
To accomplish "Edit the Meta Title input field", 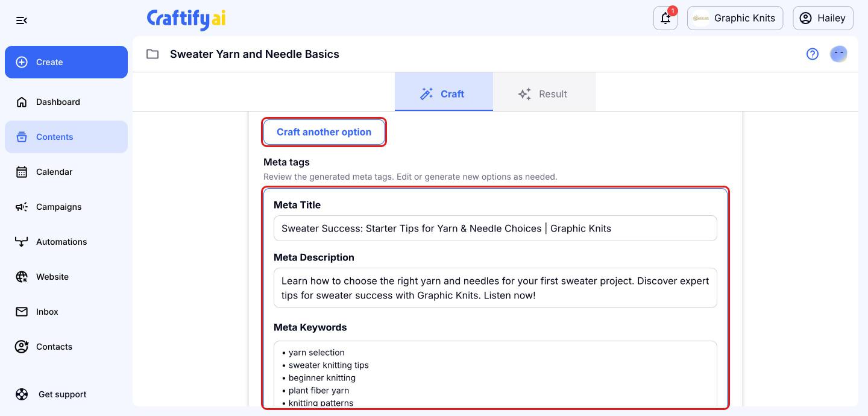I will (x=495, y=228).
